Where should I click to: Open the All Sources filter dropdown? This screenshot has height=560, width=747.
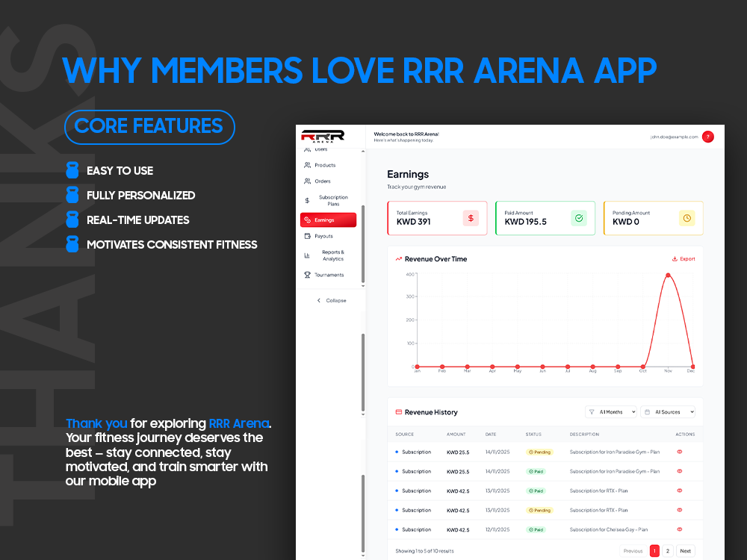[x=668, y=412]
